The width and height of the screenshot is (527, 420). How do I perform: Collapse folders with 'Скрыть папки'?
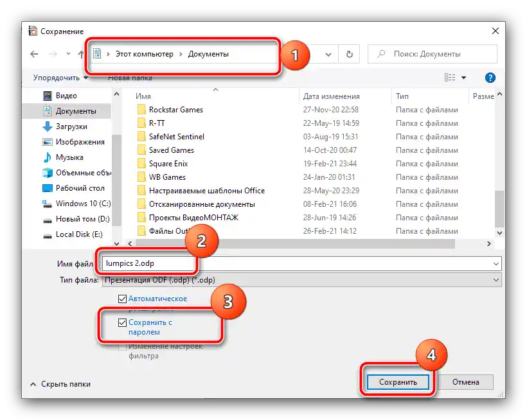pos(60,384)
